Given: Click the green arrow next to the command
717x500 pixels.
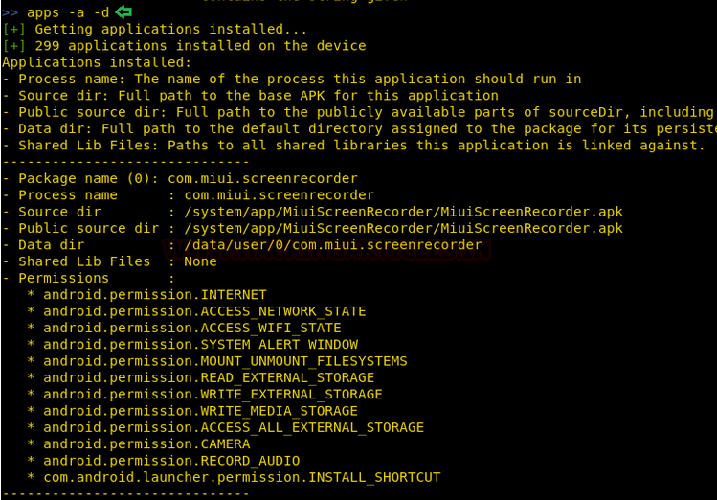Looking at the screenshot, I should pyautogui.click(x=123, y=12).
